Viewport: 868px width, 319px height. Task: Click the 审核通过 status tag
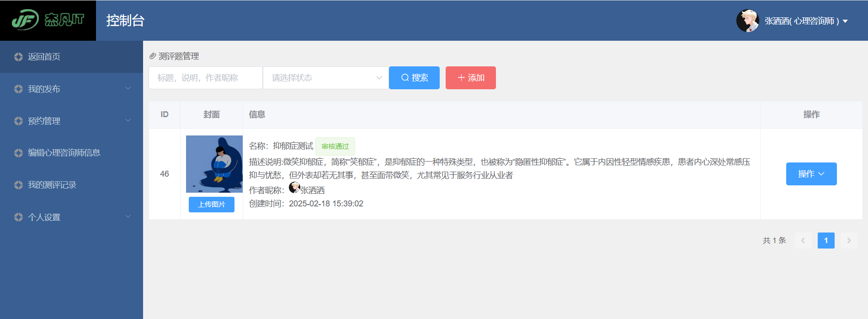coord(335,146)
